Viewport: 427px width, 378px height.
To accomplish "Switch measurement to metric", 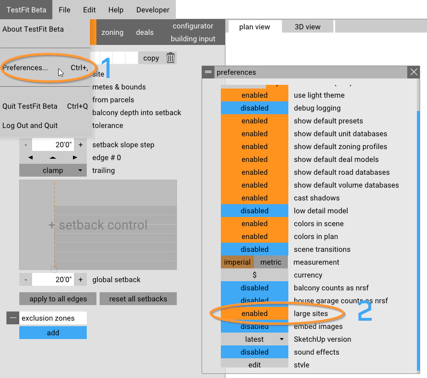I will coord(271,262).
